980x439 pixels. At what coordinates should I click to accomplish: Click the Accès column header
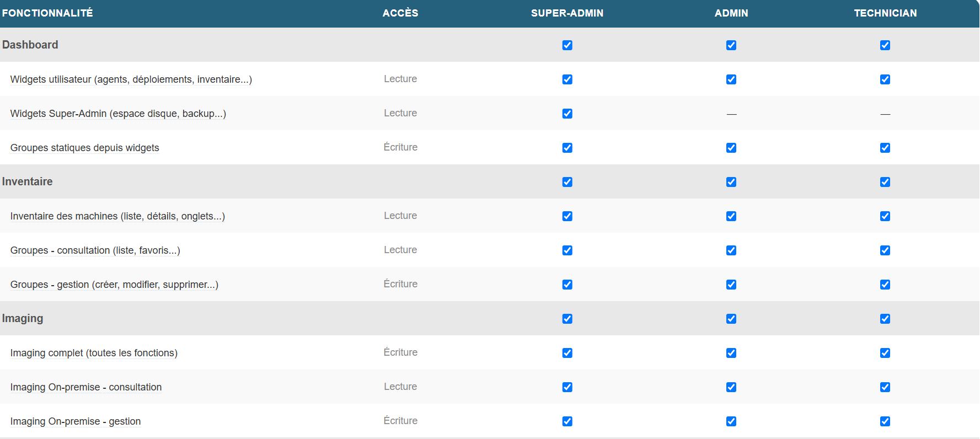click(400, 13)
